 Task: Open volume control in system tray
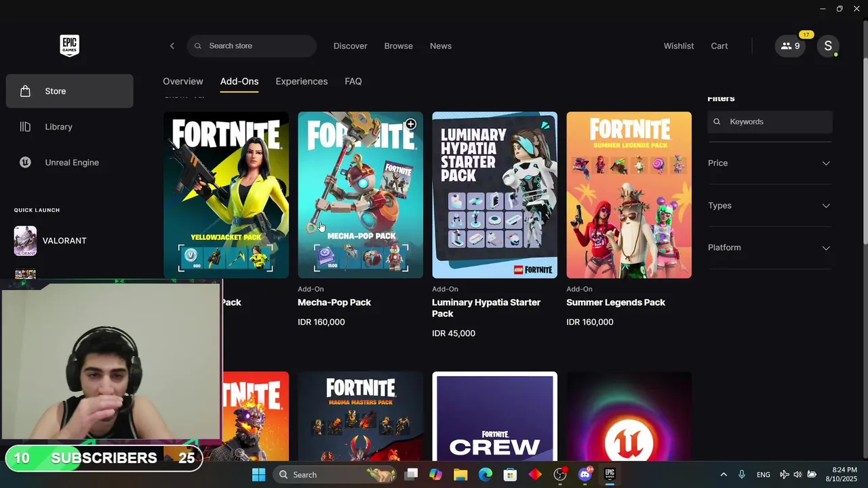(797, 474)
